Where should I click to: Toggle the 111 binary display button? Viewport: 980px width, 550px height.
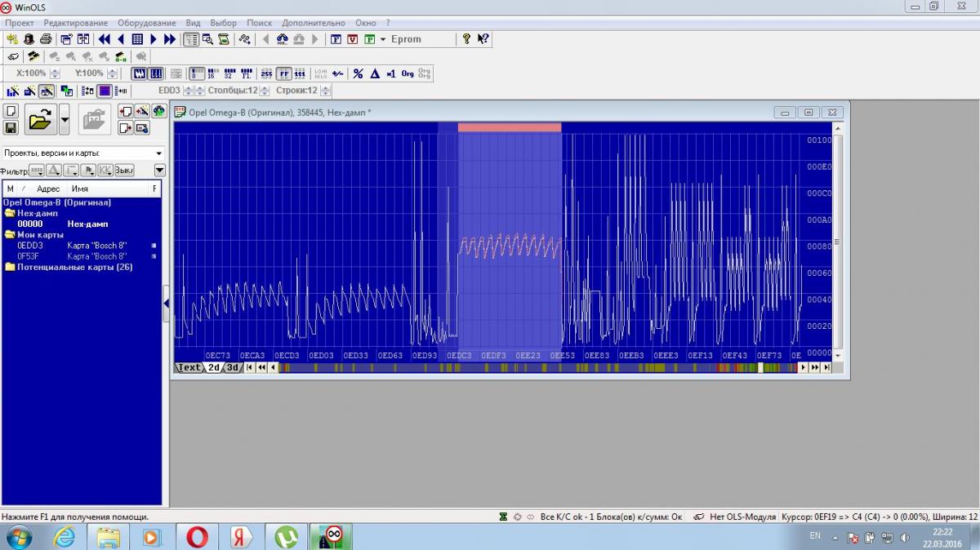(300, 73)
